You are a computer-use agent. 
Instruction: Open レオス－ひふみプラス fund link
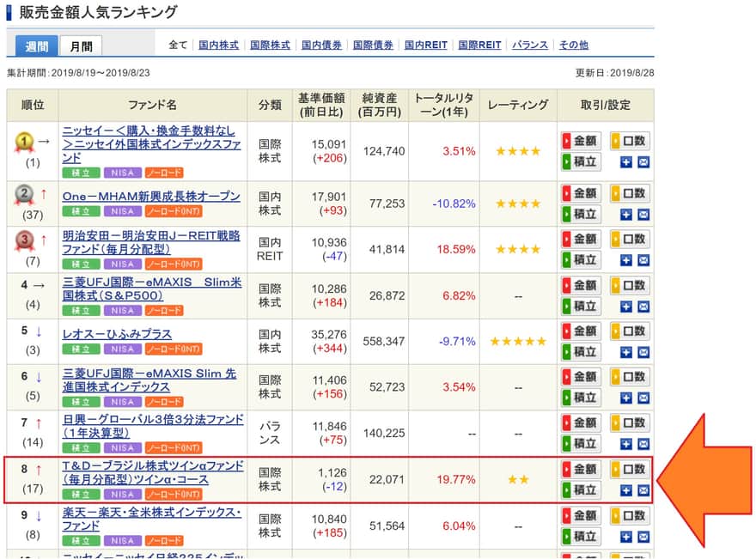[x=117, y=334]
